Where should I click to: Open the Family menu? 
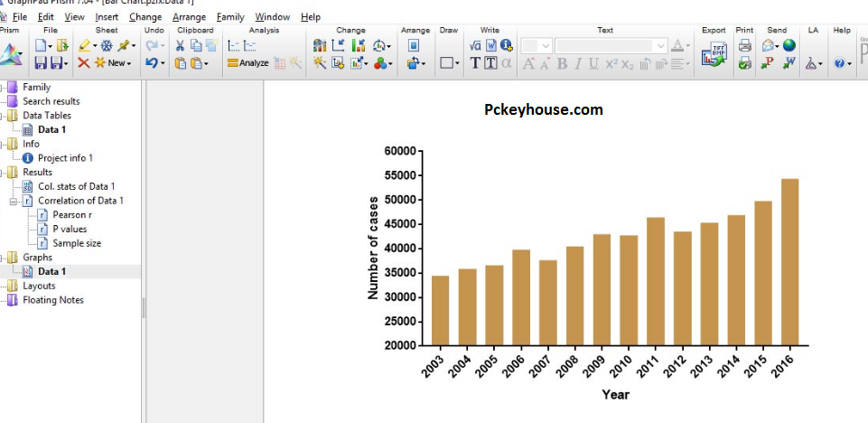point(230,17)
